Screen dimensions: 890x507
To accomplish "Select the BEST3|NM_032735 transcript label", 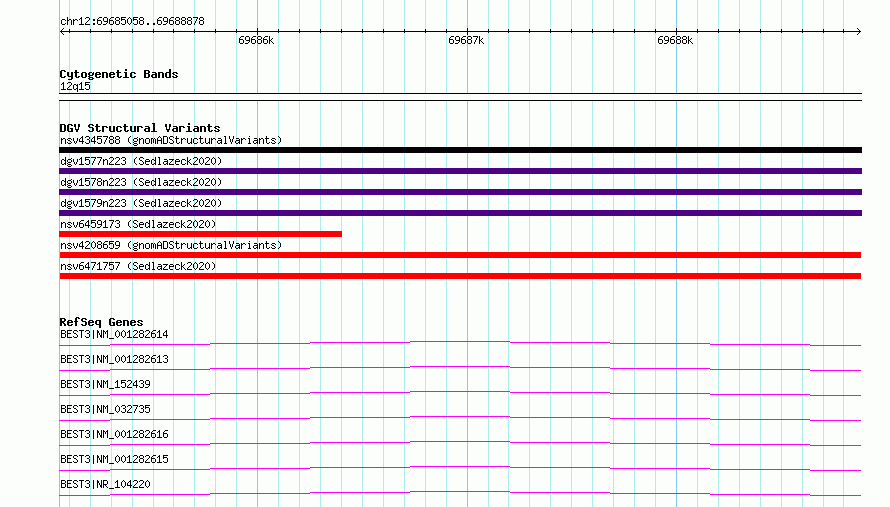I will 105,409.
